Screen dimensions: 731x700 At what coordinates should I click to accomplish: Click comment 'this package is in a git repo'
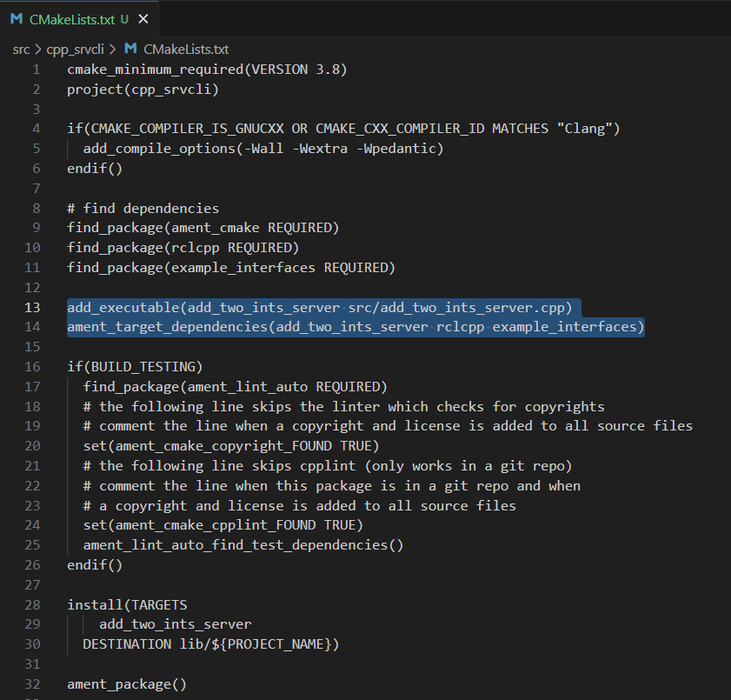point(331,486)
